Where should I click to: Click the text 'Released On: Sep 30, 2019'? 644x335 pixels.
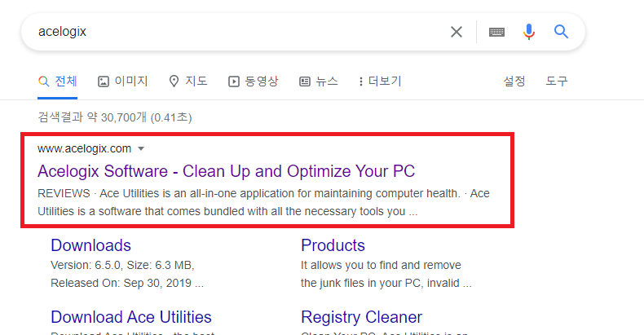(121, 284)
